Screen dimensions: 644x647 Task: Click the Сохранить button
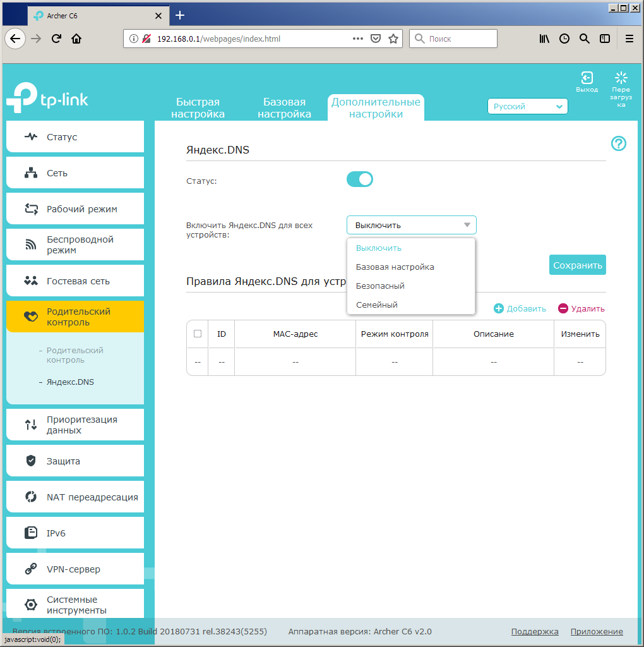(577, 265)
